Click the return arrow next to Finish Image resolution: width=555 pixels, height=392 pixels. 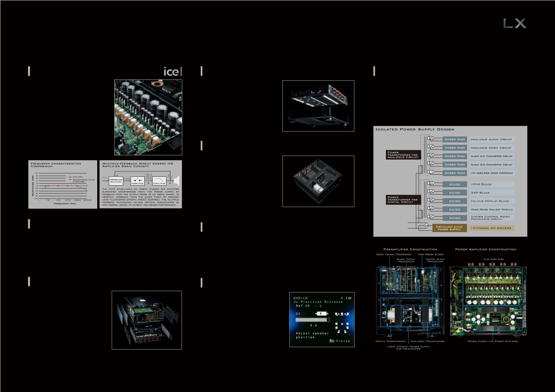(x=332, y=341)
